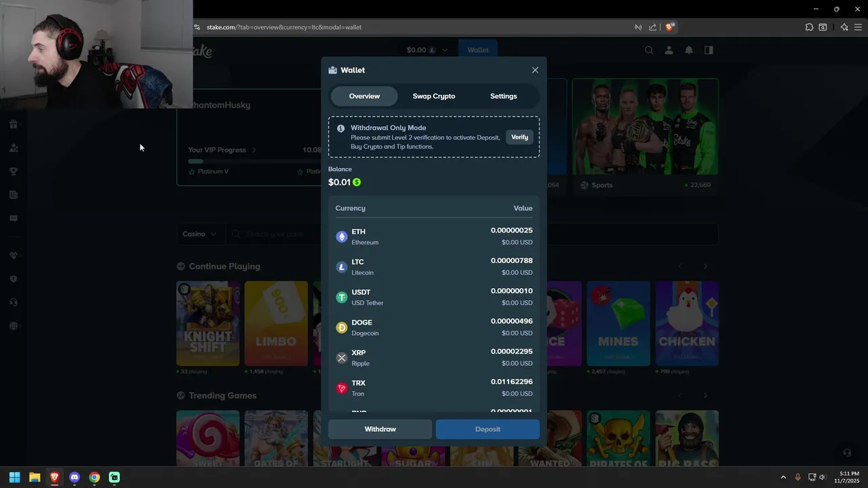The image size is (868, 488).
Task: Click the Verify button
Action: [519, 137]
